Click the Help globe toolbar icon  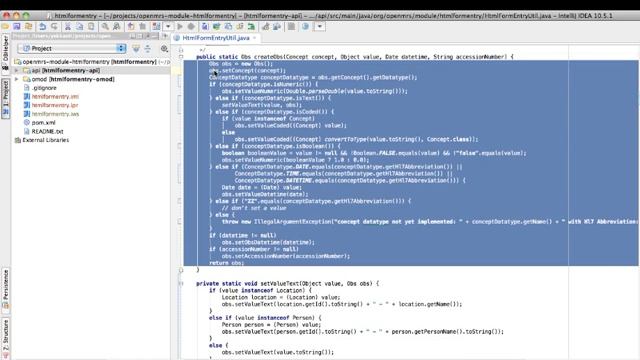coord(305,27)
